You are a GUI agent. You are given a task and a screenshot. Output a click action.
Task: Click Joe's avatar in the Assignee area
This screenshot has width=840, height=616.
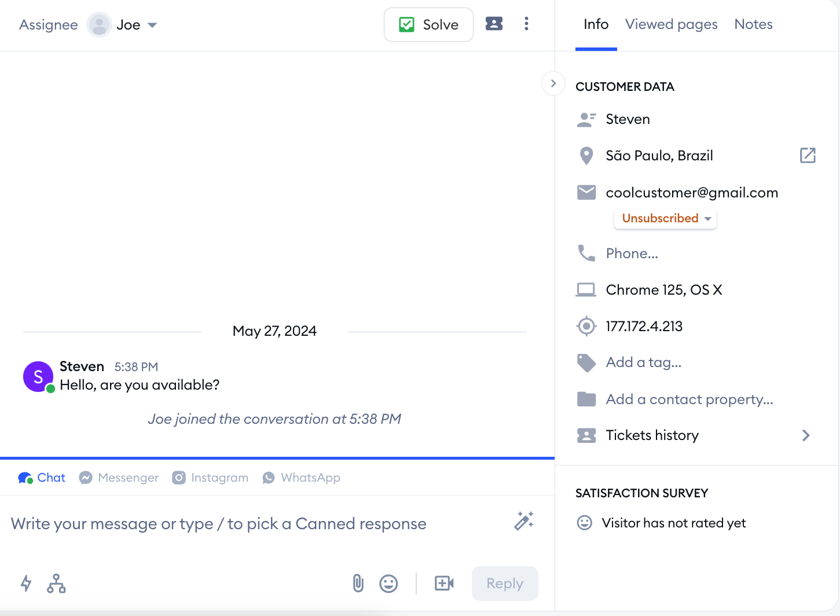(99, 25)
